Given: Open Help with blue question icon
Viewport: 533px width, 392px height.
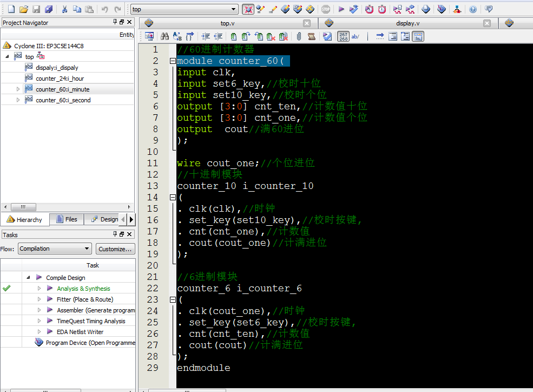Looking at the screenshot, I should pos(473,9).
